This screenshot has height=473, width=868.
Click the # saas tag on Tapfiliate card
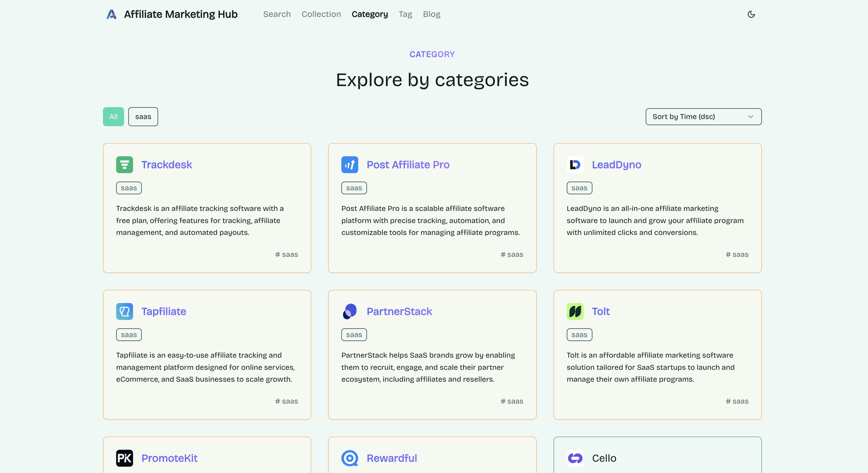[x=286, y=401]
